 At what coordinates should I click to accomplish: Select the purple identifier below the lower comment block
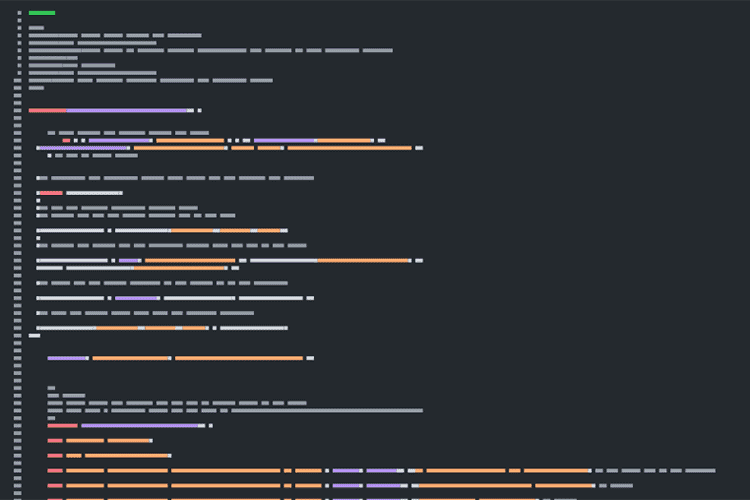pos(140,425)
